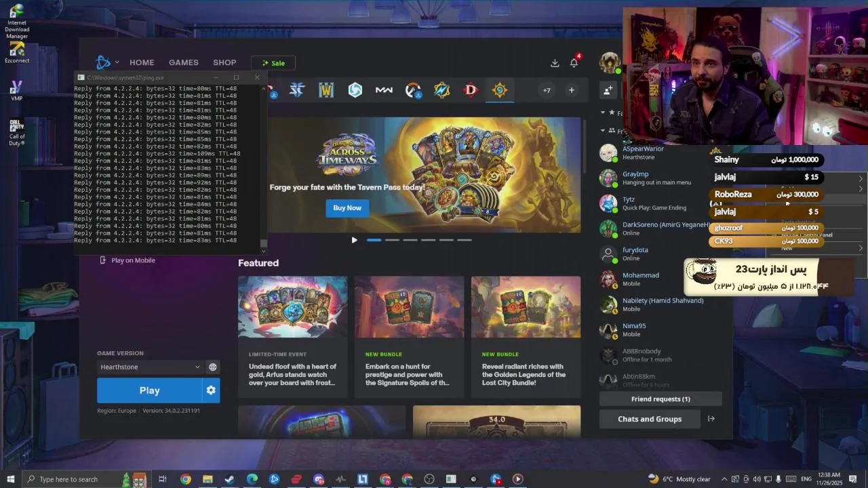Open Task View on taskbar
The image size is (868, 488).
tap(162, 479)
